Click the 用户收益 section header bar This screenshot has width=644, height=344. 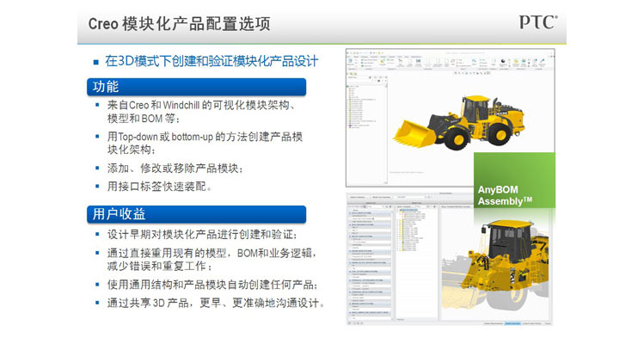[196, 214]
